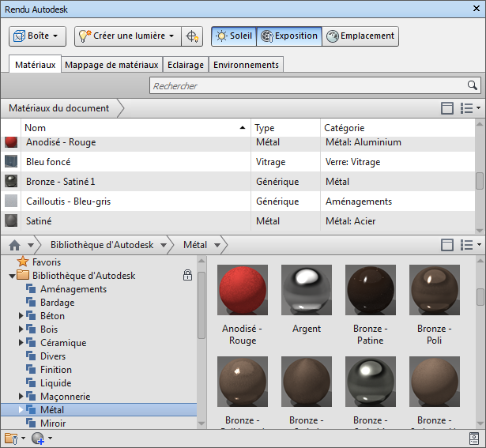Select the Satiné material row
Screen dimensions: 486x448
[x=238, y=221]
